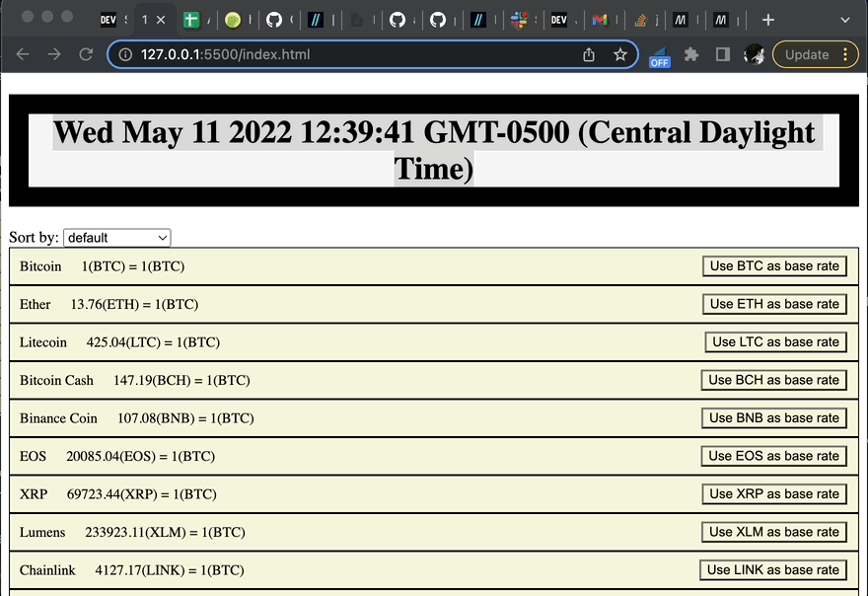
Task: Click the rate 4127.17(LINK) = 1(BTC)
Action: coord(170,570)
